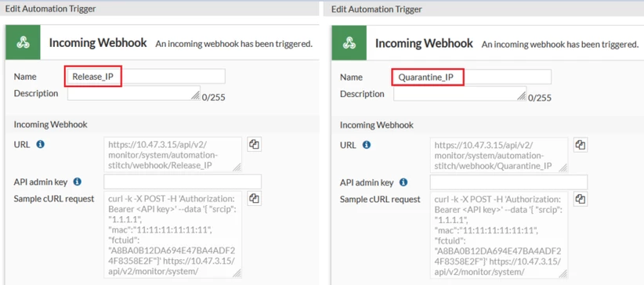Show URL info tooltip in Quarantine_IP panel

coord(367,145)
